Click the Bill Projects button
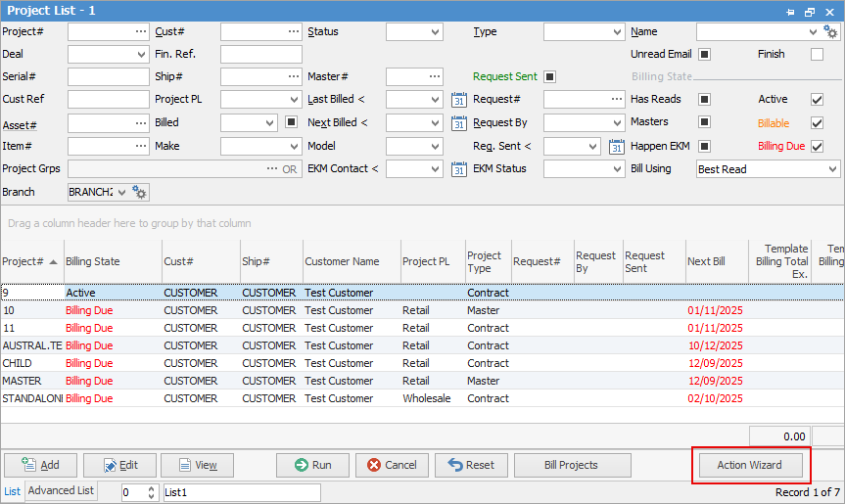The image size is (845, 504). click(573, 465)
